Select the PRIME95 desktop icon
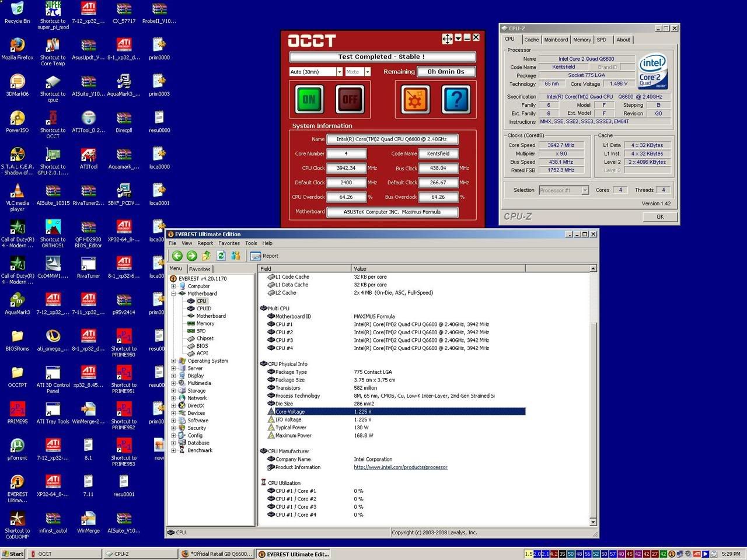The image size is (747, 560). click(18, 414)
